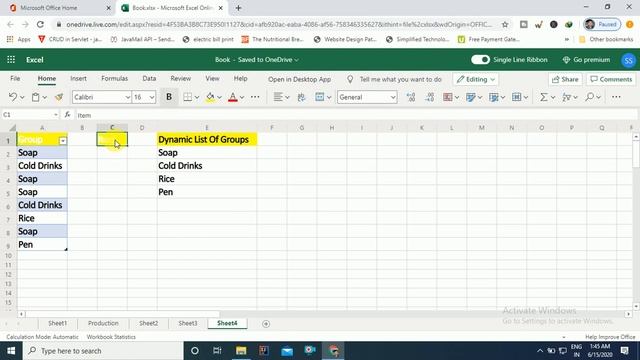Decrease decimal places
The image size is (640, 360).
click(429, 97)
